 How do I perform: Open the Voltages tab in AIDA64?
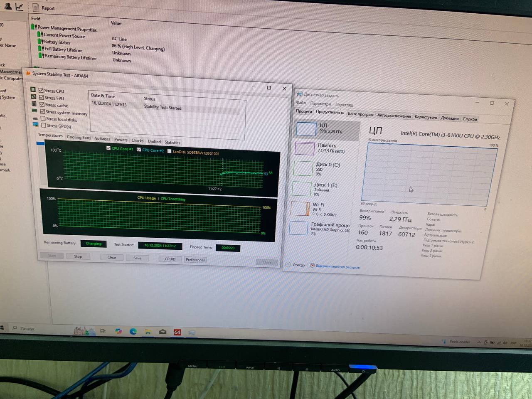click(x=103, y=139)
